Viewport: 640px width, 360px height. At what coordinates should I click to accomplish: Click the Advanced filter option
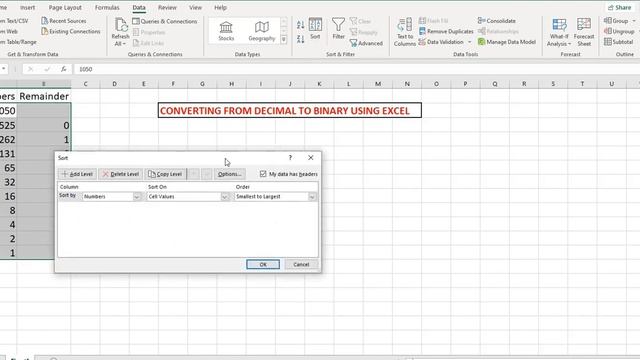(x=366, y=43)
